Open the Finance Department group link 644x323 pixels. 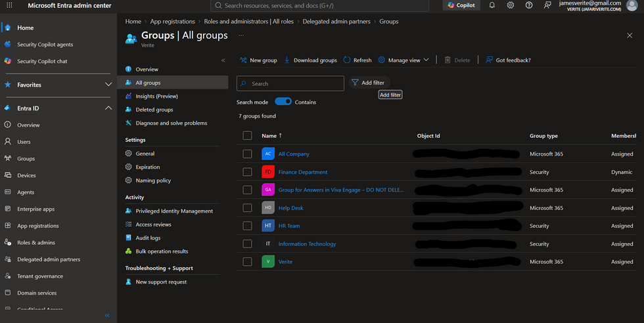[303, 172]
